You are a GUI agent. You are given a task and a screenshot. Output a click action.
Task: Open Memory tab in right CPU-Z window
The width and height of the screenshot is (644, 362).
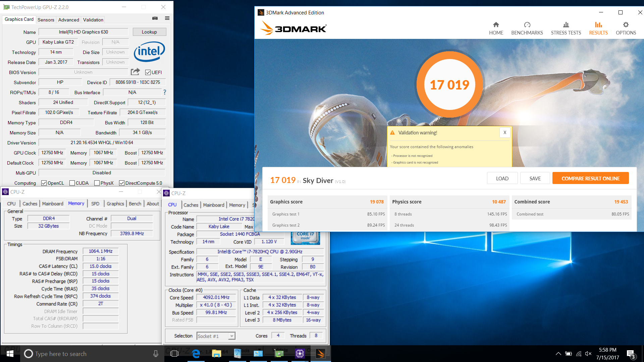click(x=237, y=205)
